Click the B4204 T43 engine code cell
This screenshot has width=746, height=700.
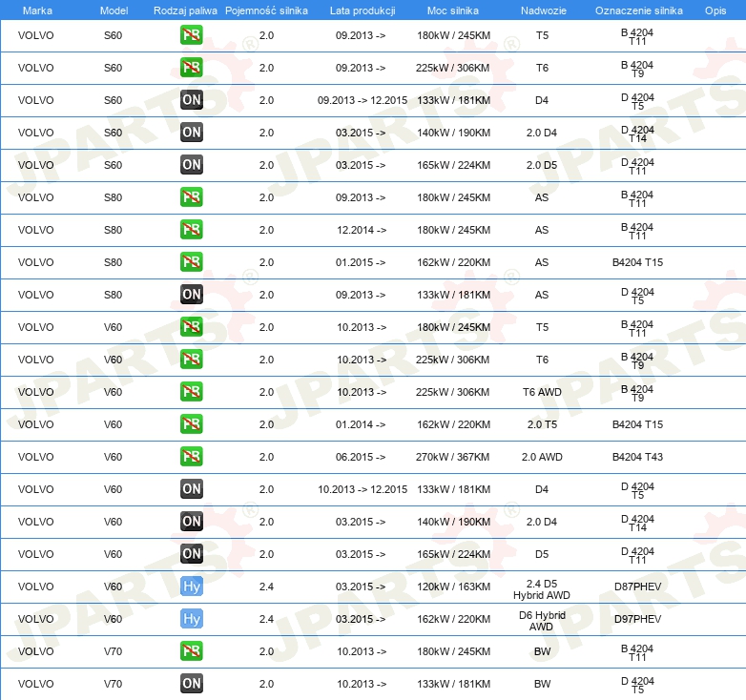637,457
